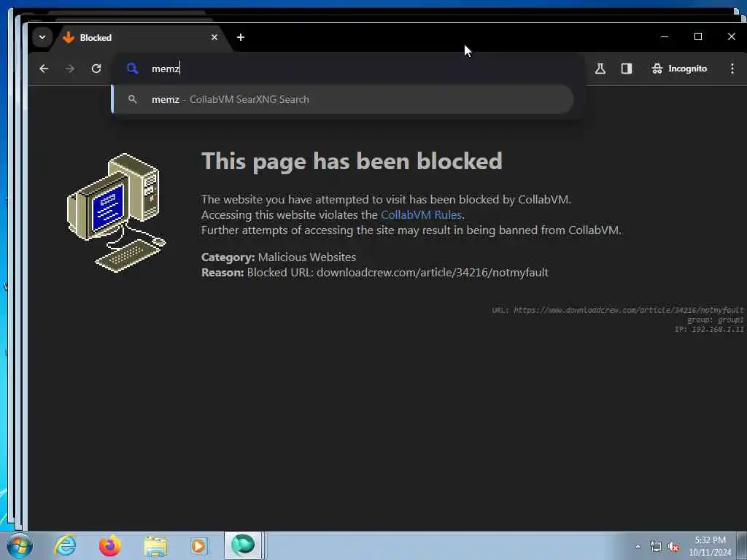Click the active browser taskbar button
The height and width of the screenshot is (560, 747).
coord(243,545)
